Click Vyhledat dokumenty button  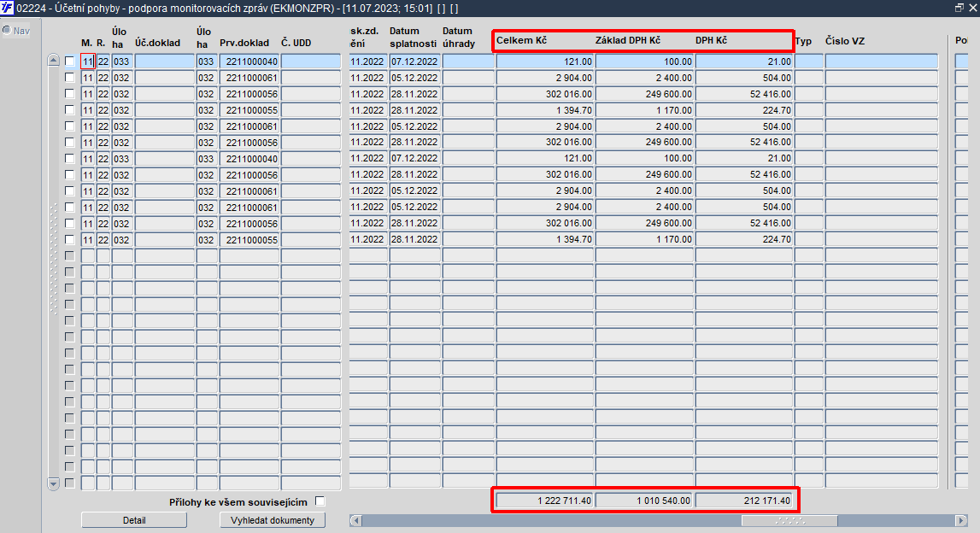point(273,520)
